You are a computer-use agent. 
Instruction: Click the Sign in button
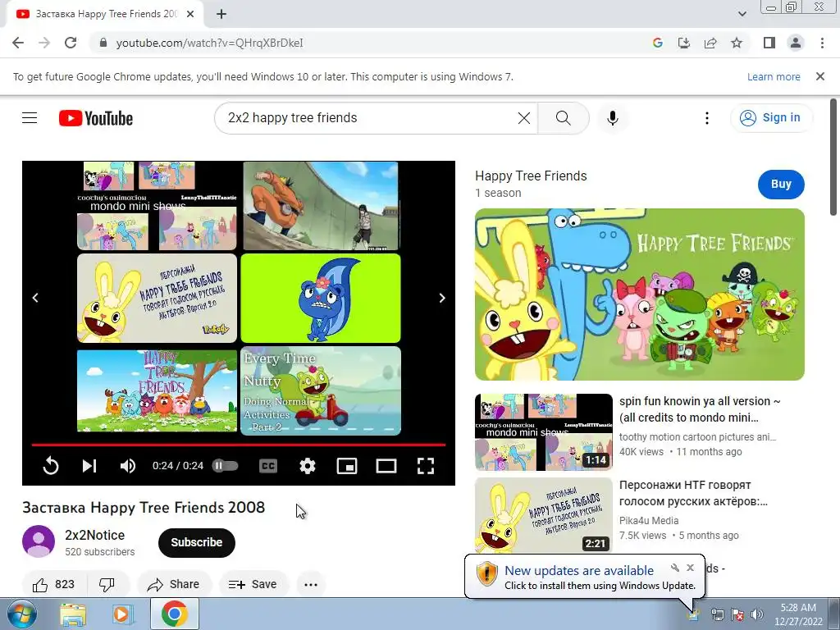click(770, 118)
